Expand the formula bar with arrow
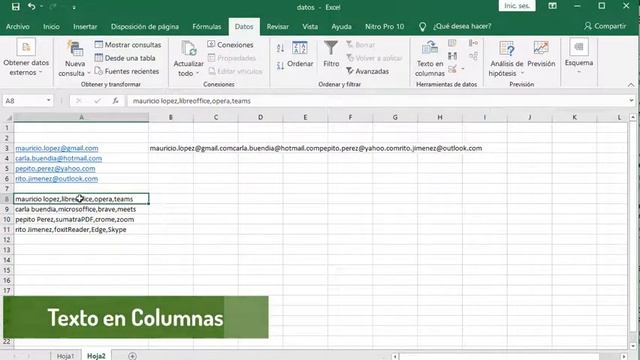 point(631,100)
